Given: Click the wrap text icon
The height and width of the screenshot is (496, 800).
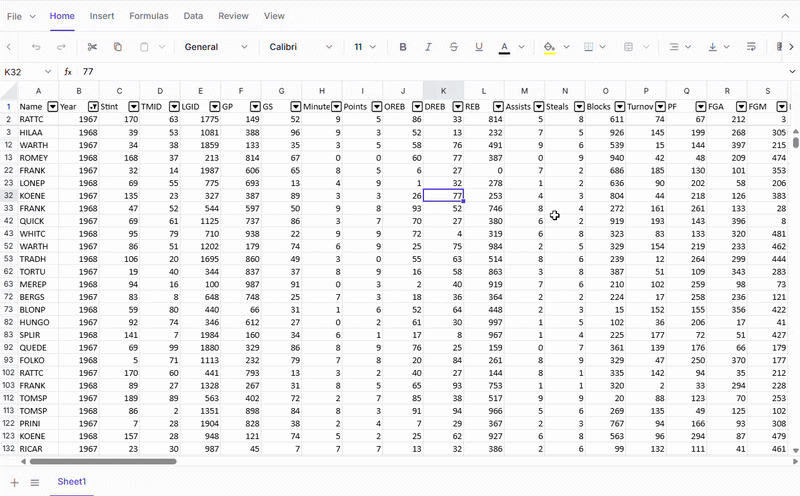Looking at the screenshot, I should pos(751,47).
